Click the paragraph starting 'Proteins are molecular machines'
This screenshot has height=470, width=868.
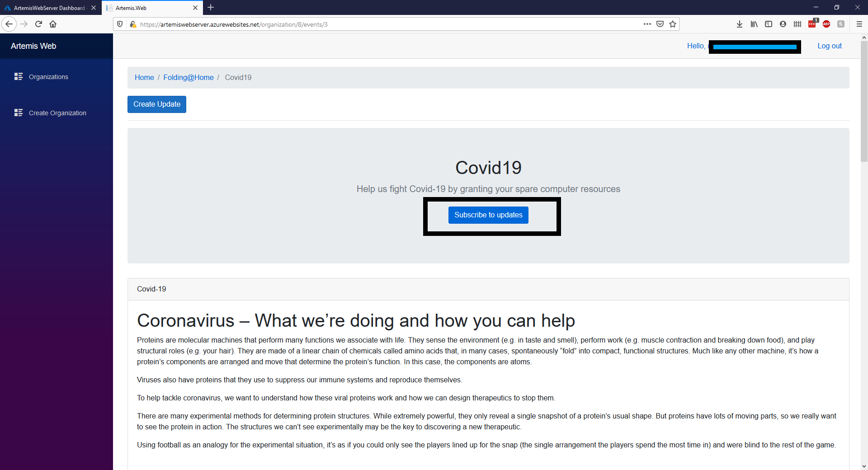click(478, 351)
